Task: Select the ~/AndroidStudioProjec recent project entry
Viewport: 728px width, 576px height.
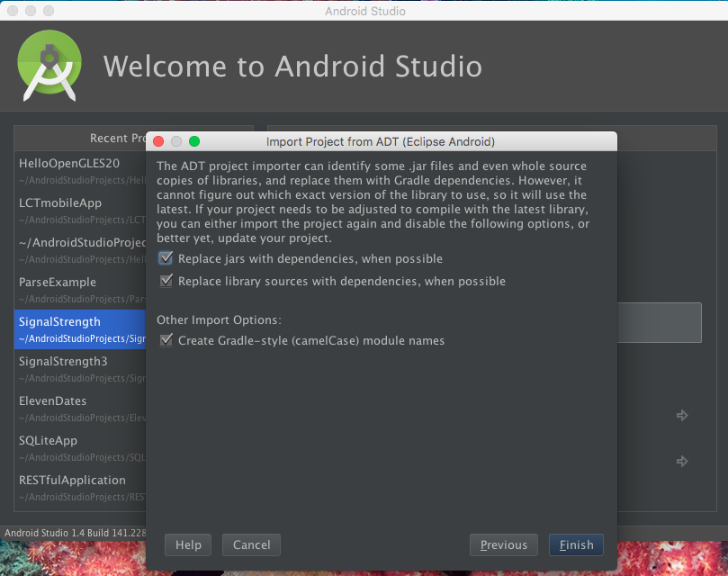Action: (x=80, y=250)
